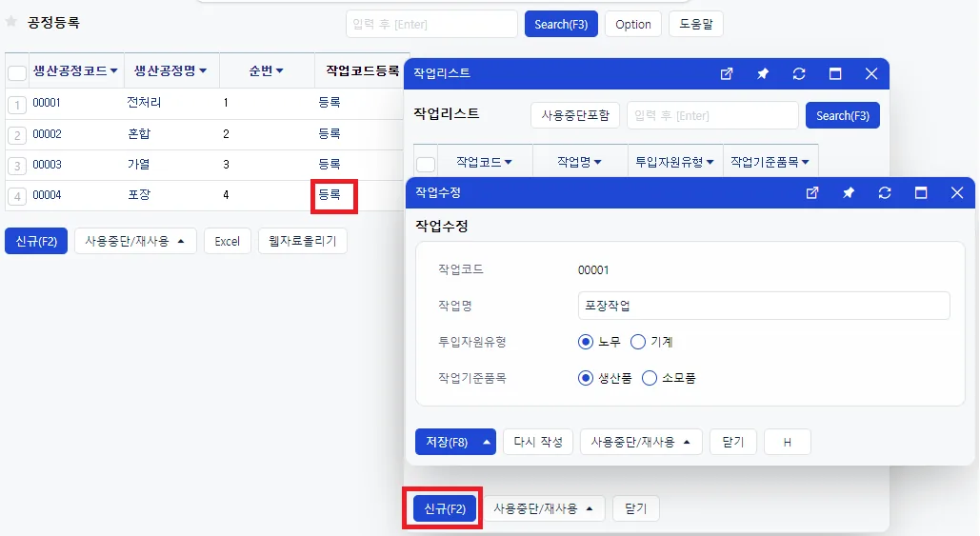Click 혼합 process name cell
980x536 pixels.
tap(139, 133)
